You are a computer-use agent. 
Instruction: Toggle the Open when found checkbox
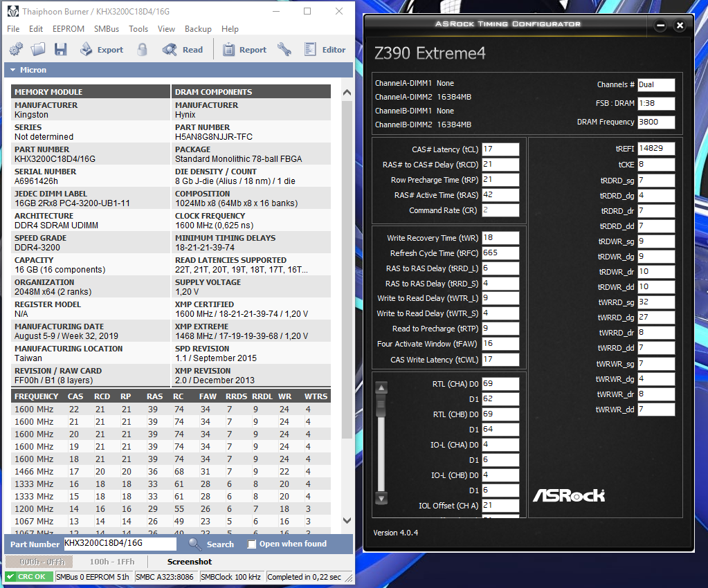251,544
